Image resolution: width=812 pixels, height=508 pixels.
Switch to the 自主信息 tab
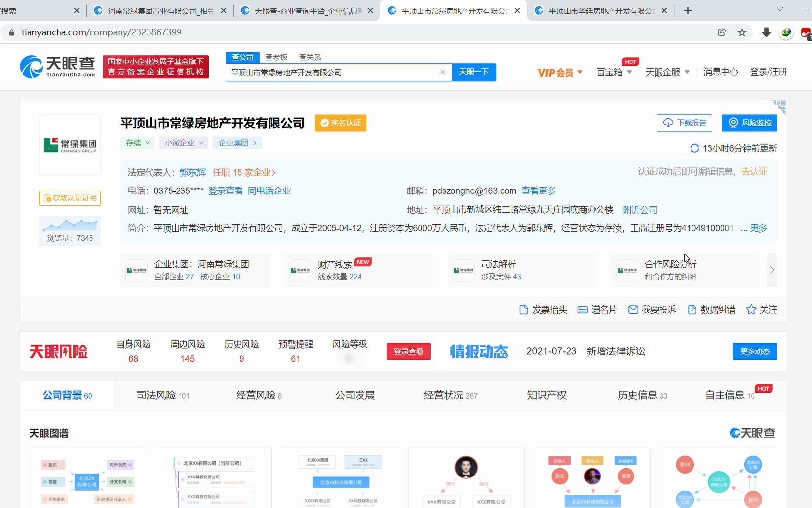coord(730,395)
